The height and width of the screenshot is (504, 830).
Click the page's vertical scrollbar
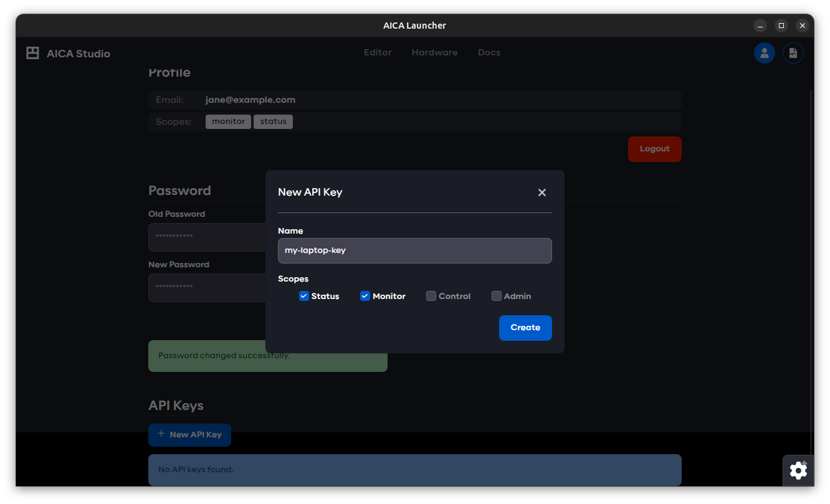pyautogui.click(x=811, y=249)
